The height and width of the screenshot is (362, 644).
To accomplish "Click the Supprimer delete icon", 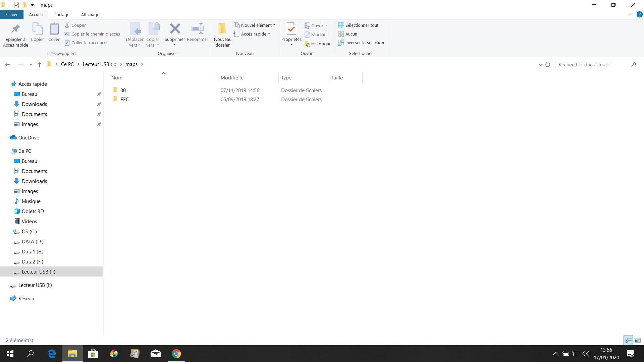I will tap(175, 29).
